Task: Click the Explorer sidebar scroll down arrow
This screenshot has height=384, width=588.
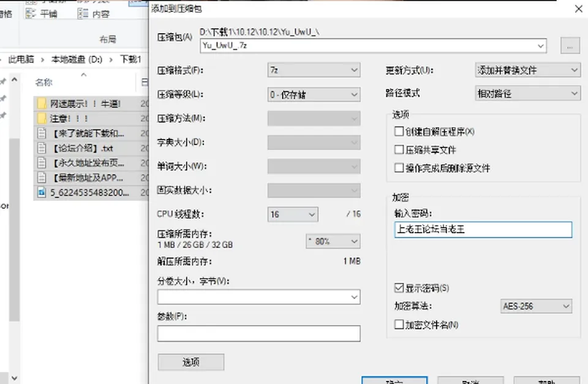Action: pyautogui.click(x=14, y=378)
